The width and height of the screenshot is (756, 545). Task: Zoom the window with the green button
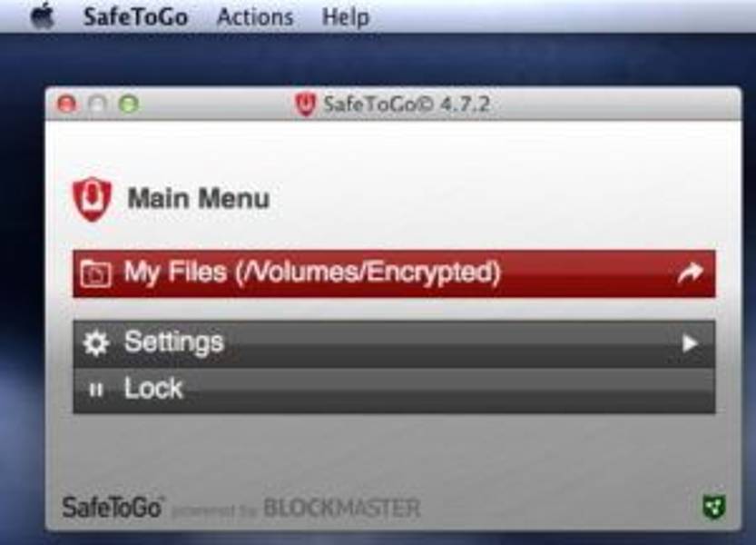(129, 104)
